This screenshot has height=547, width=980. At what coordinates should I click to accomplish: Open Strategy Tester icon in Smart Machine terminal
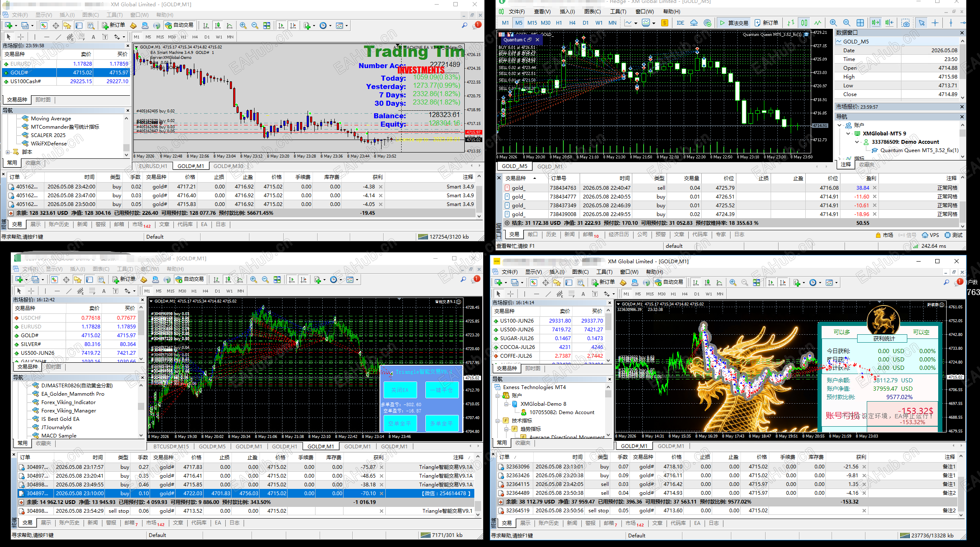tap(91, 26)
